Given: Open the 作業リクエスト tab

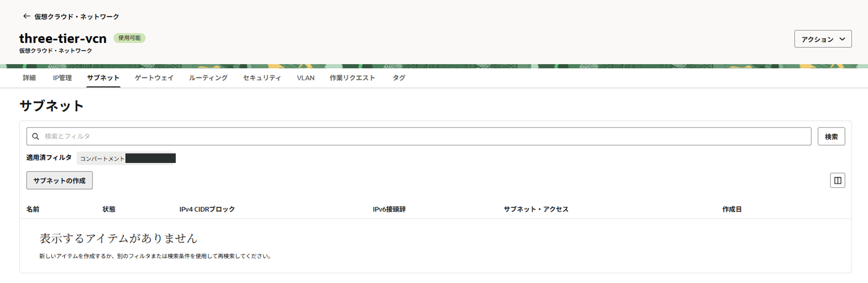Looking at the screenshot, I should click(x=352, y=78).
